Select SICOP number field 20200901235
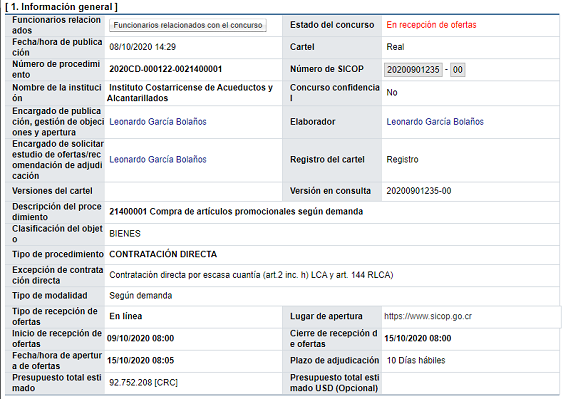563x399 pixels. click(x=413, y=70)
